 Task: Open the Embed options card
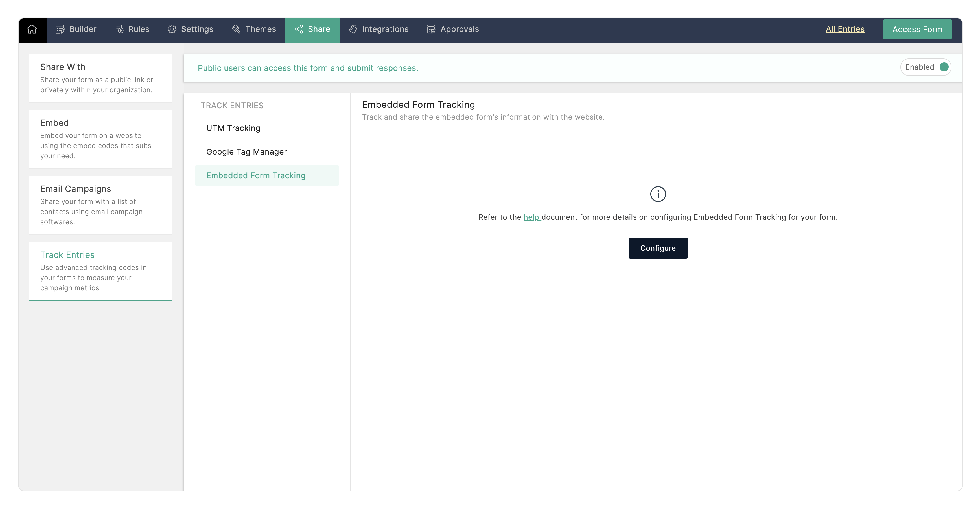[100, 139]
